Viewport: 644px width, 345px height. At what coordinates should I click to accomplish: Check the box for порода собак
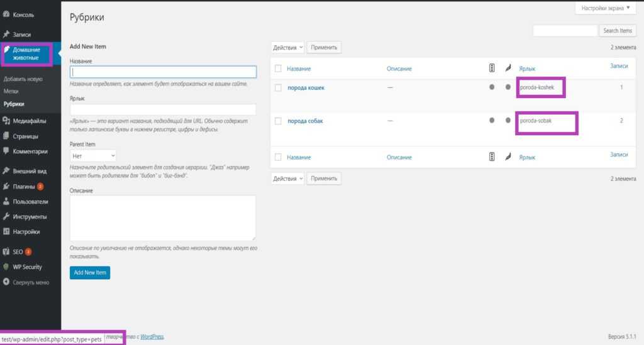coord(278,121)
